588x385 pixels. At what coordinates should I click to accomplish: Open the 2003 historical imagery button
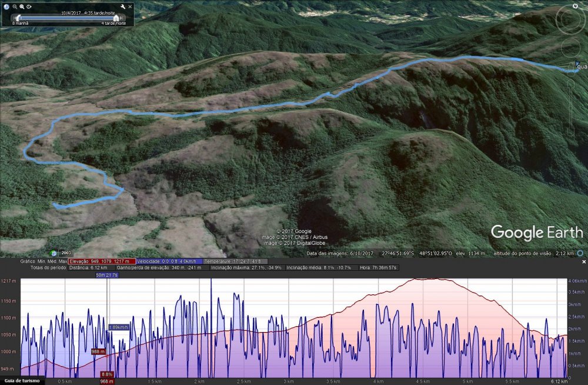click(x=66, y=253)
